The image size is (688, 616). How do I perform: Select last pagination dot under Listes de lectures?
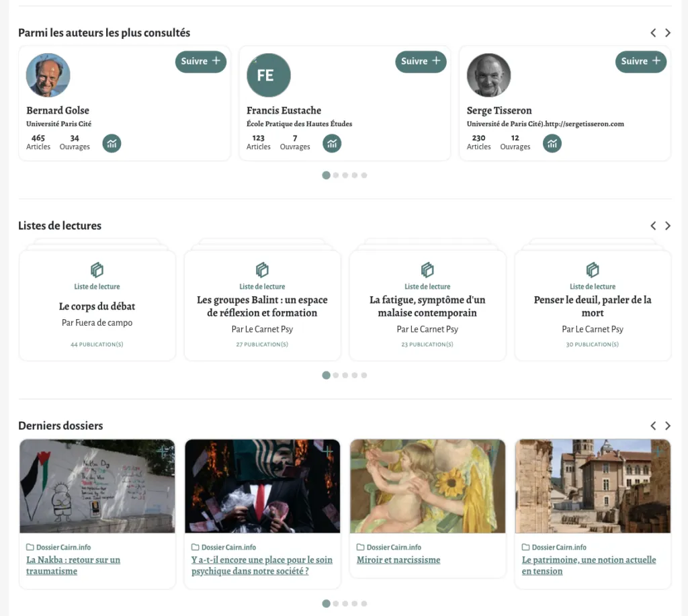pyautogui.click(x=364, y=376)
